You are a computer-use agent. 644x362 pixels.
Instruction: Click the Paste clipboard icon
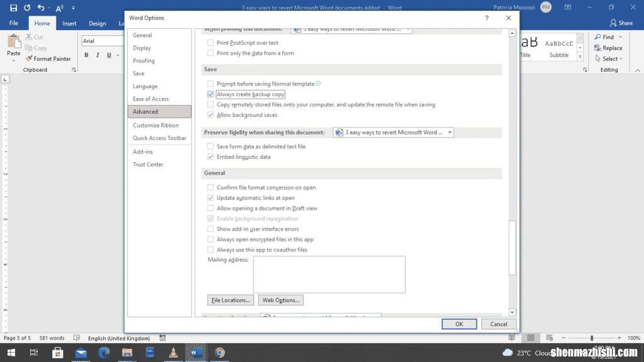click(x=14, y=41)
